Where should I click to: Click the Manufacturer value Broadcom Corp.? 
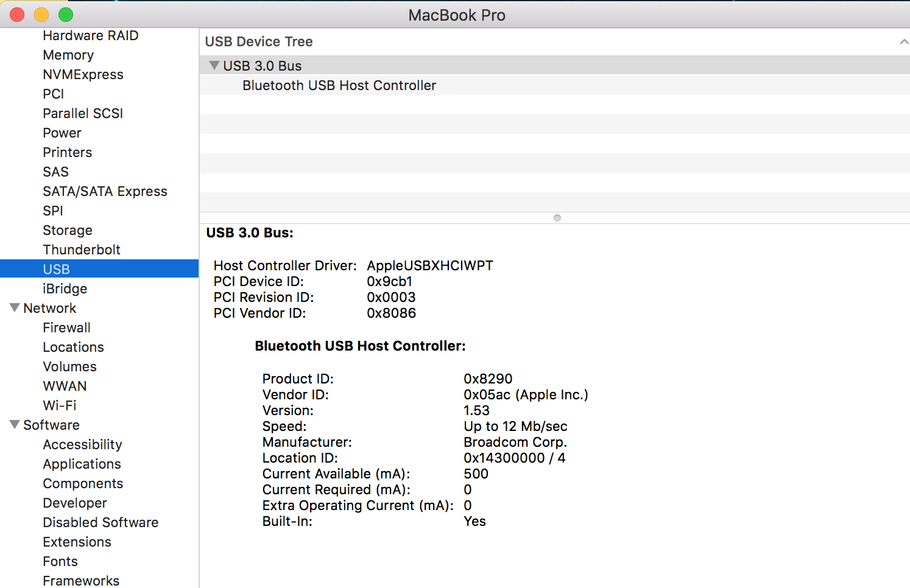pyautogui.click(x=515, y=442)
